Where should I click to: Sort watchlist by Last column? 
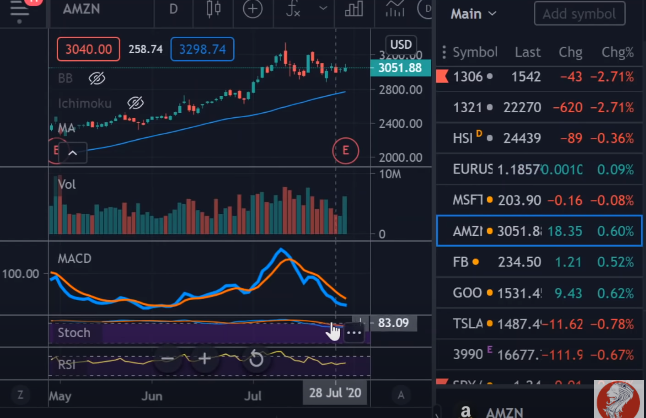[527, 52]
